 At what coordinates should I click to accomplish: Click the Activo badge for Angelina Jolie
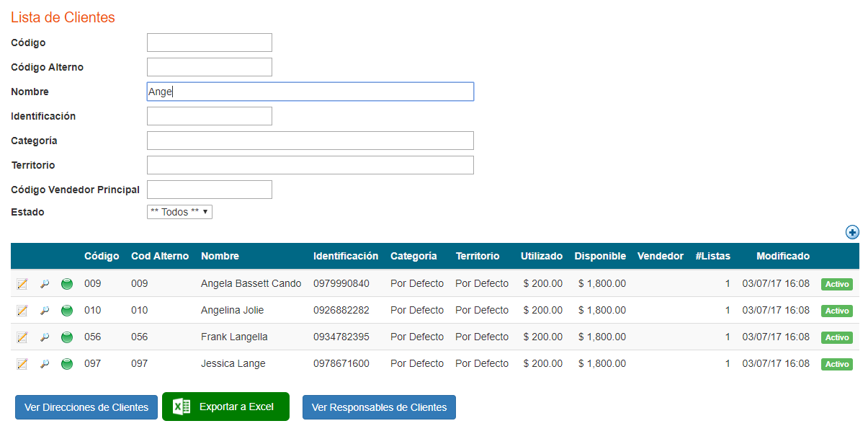point(837,311)
